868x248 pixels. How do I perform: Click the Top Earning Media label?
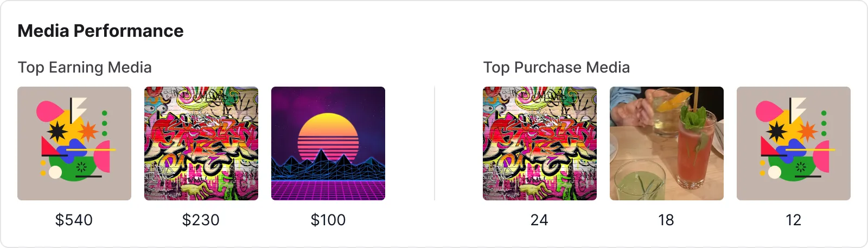[85, 67]
